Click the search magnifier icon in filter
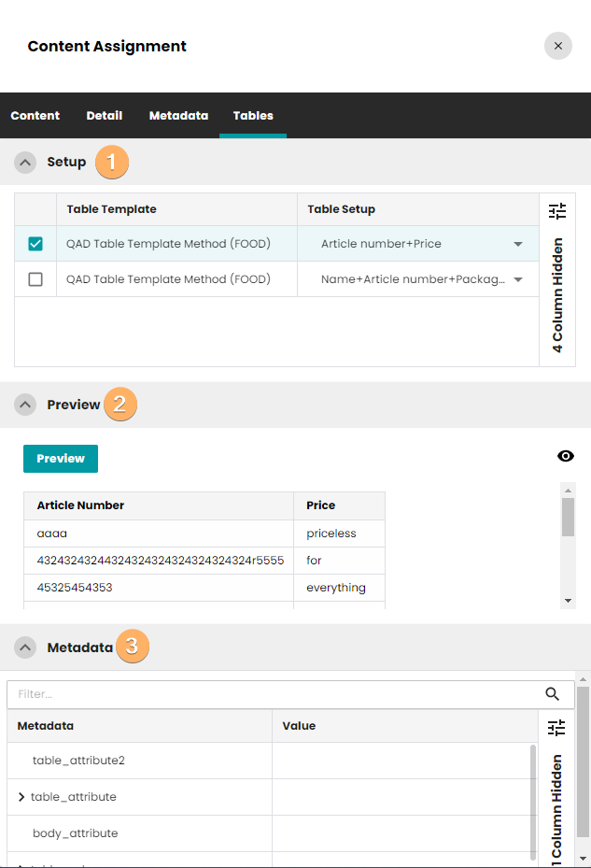The width and height of the screenshot is (591, 868). [553, 694]
